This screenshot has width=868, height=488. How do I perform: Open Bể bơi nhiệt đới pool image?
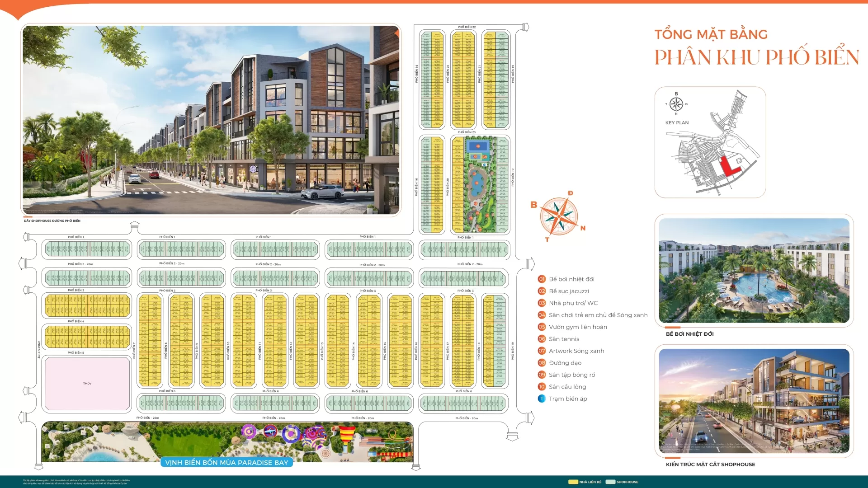(x=754, y=270)
